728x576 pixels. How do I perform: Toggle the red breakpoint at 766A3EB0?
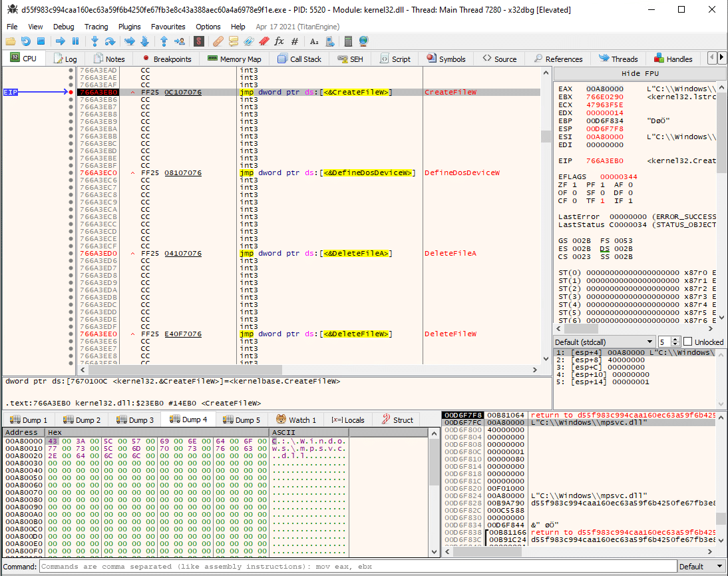[71, 93]
